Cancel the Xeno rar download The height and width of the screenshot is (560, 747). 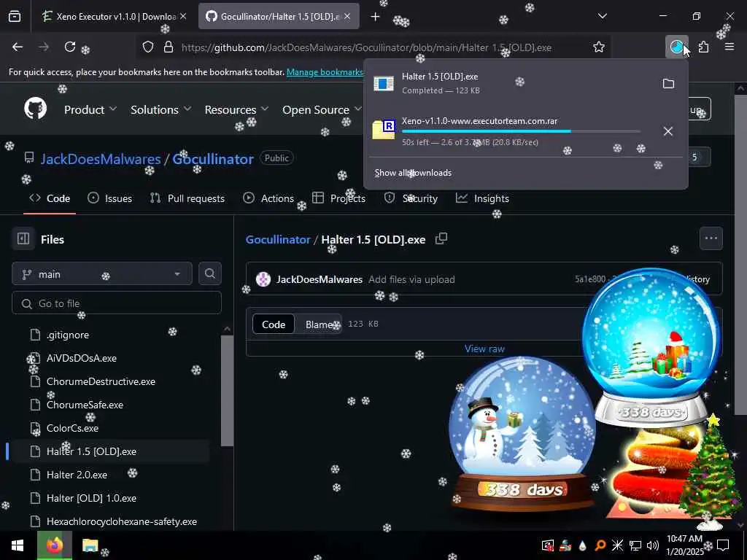(x=668, y=131)
